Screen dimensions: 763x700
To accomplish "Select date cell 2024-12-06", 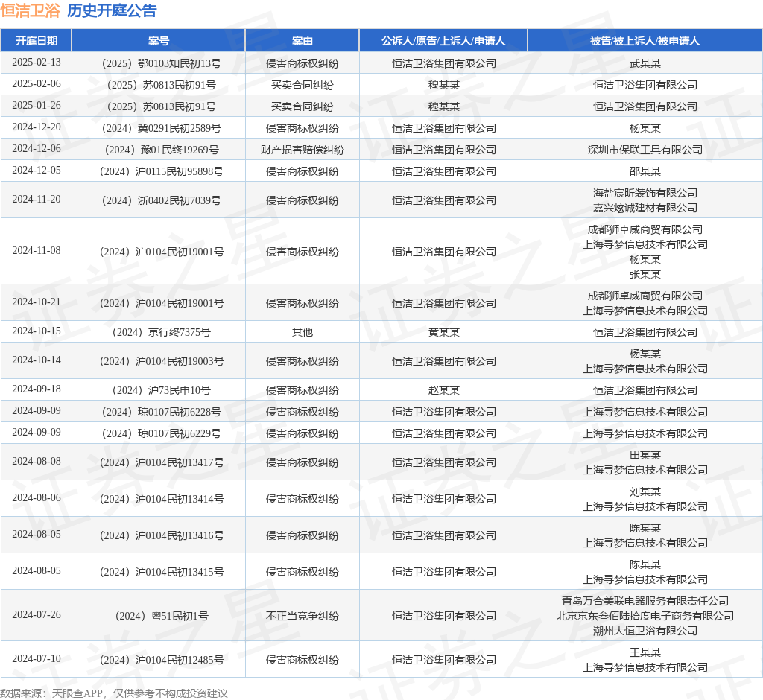I will coord(37,148).
